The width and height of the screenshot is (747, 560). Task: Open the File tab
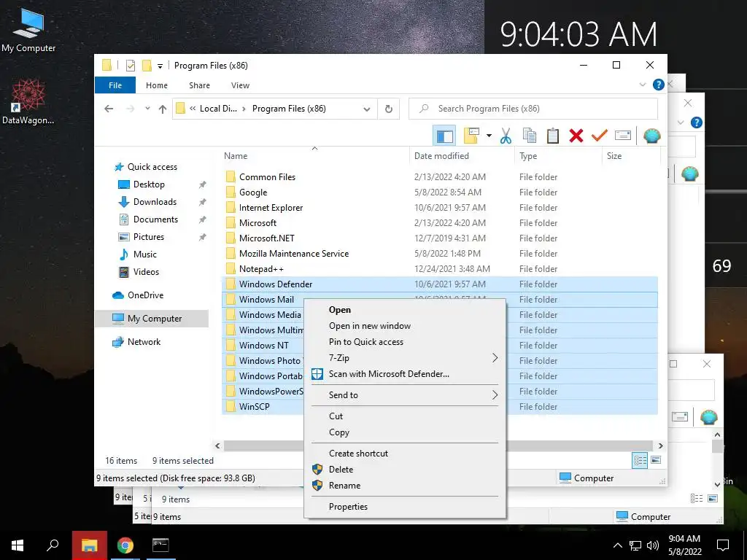pos(115,85)
